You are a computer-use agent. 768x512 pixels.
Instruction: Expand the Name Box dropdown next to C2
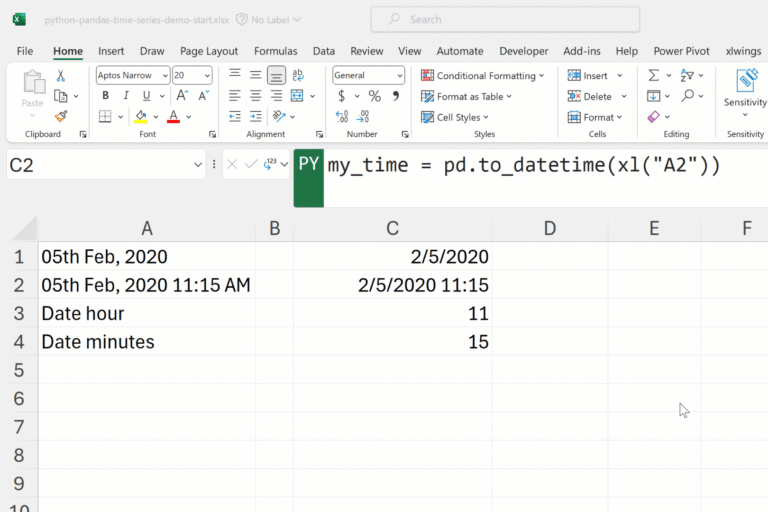(197, 165)
